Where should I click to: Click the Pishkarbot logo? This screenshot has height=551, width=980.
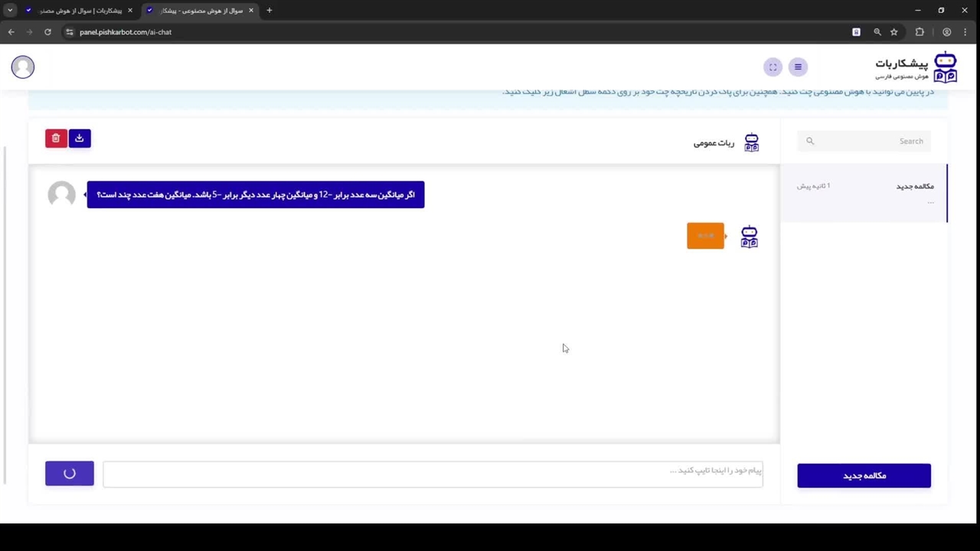click(916, 67)
